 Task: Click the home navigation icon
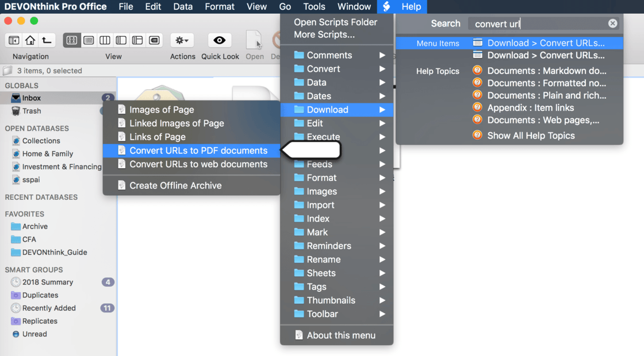point(30,40)
